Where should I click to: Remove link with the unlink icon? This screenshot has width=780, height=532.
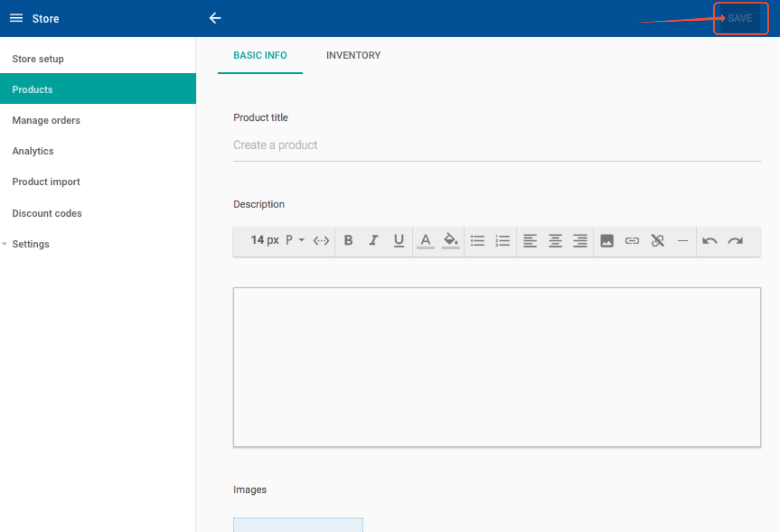coord(658,240)
